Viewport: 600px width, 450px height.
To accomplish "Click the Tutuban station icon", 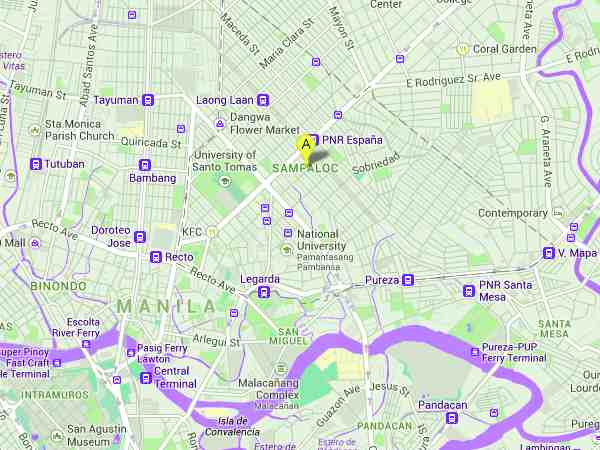I will (36, 165).
